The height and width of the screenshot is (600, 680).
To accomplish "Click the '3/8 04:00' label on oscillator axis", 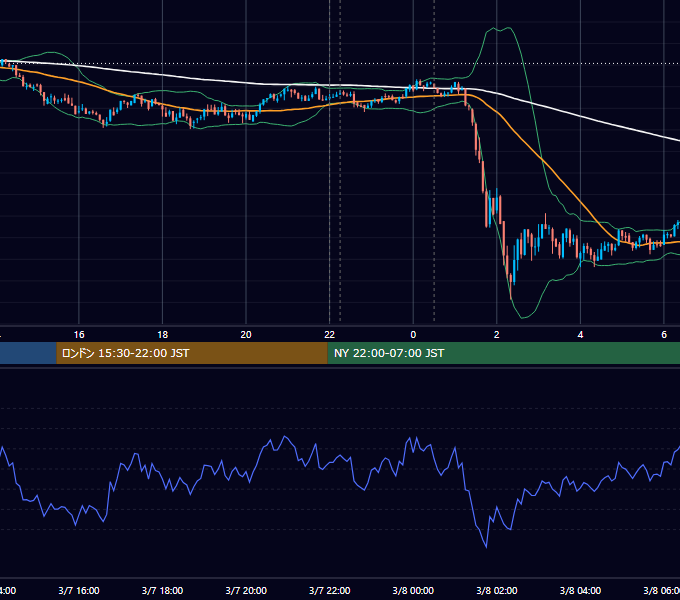I will (580, 590).
